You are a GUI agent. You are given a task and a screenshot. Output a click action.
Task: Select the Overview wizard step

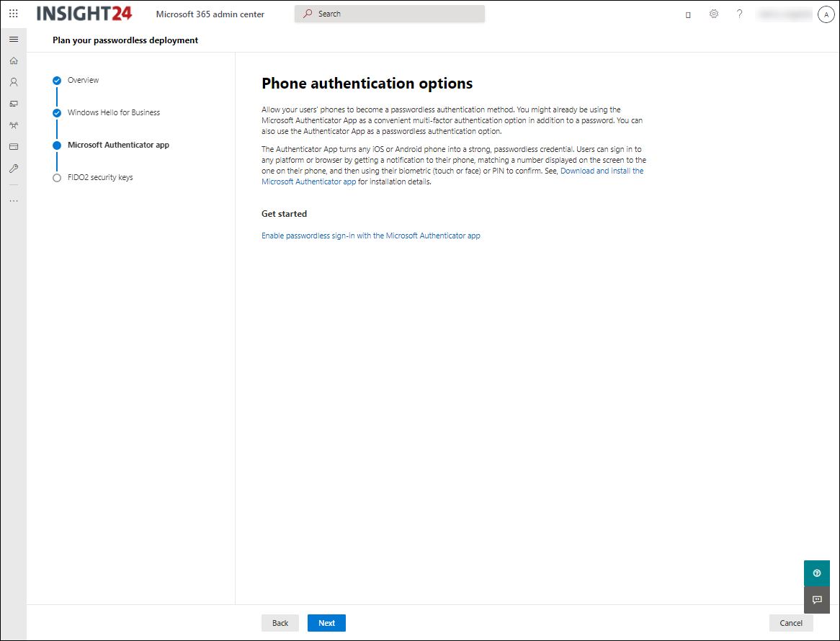83,80
